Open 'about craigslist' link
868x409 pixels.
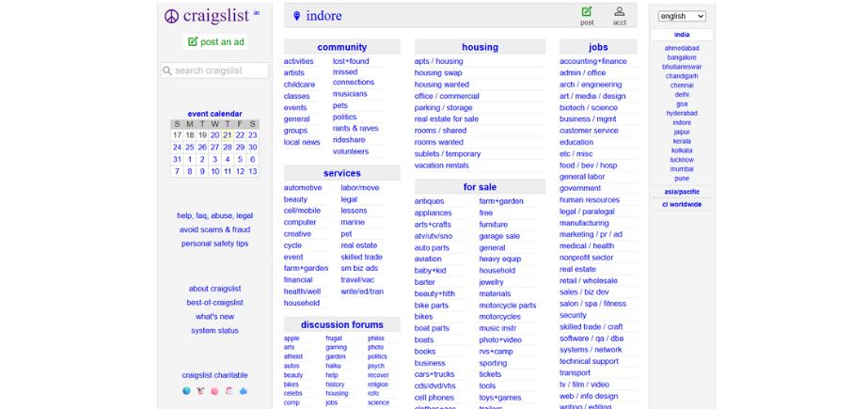(x=214, y=289)
